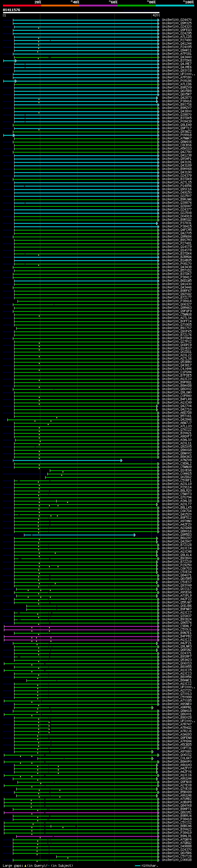Select the query name AV411576

click(11, 10)
